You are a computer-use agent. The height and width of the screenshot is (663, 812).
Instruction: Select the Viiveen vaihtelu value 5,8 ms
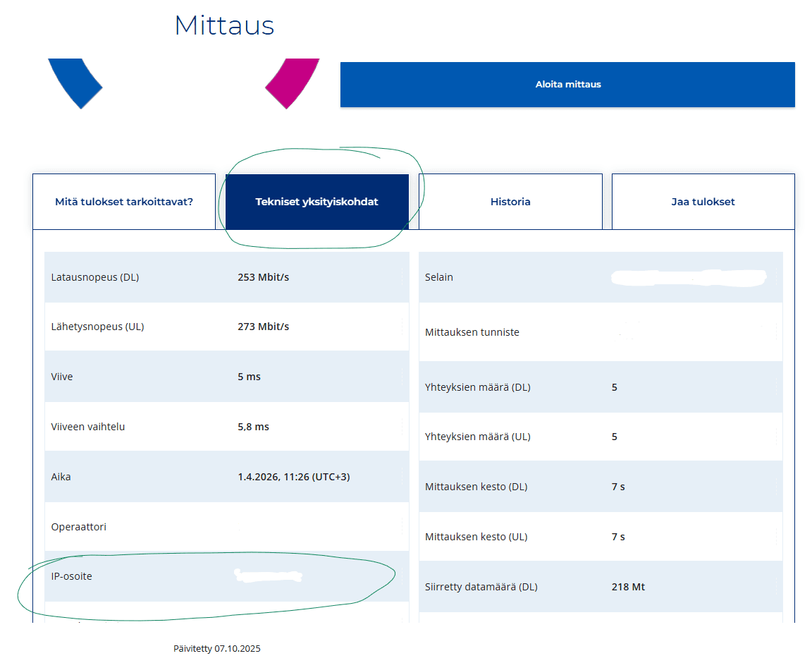[x=253, y=426]
